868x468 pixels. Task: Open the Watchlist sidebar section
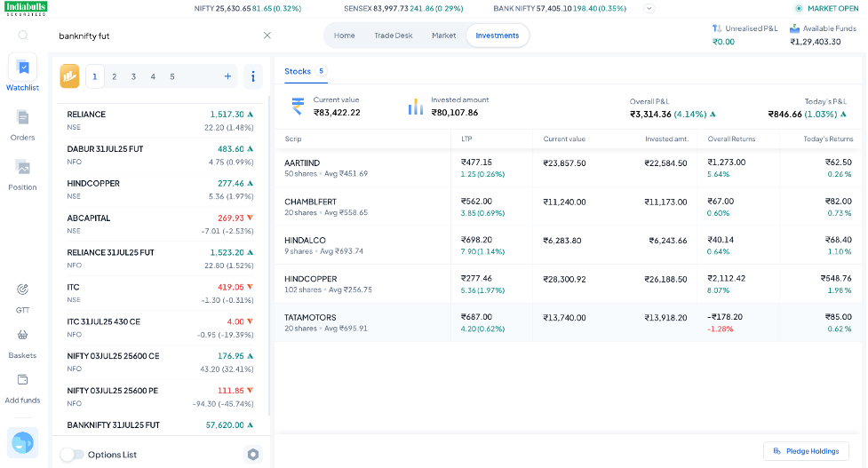coord(23,73)
